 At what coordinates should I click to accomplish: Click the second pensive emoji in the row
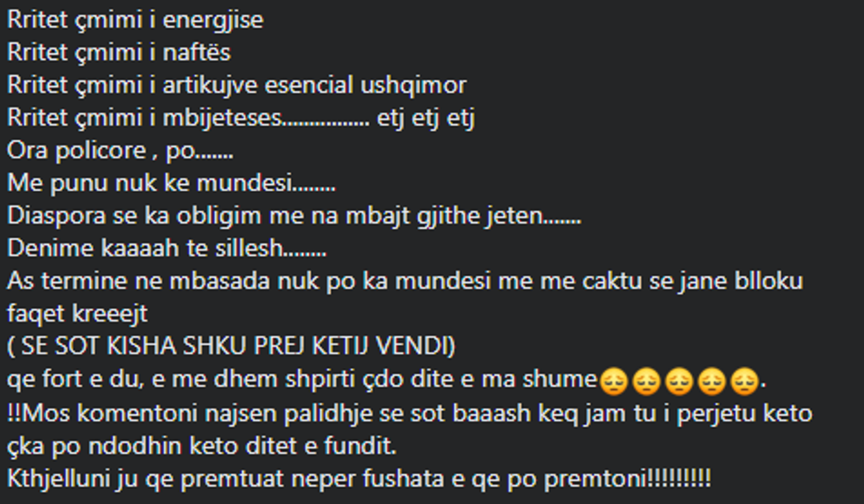click(x=646, y=381)
